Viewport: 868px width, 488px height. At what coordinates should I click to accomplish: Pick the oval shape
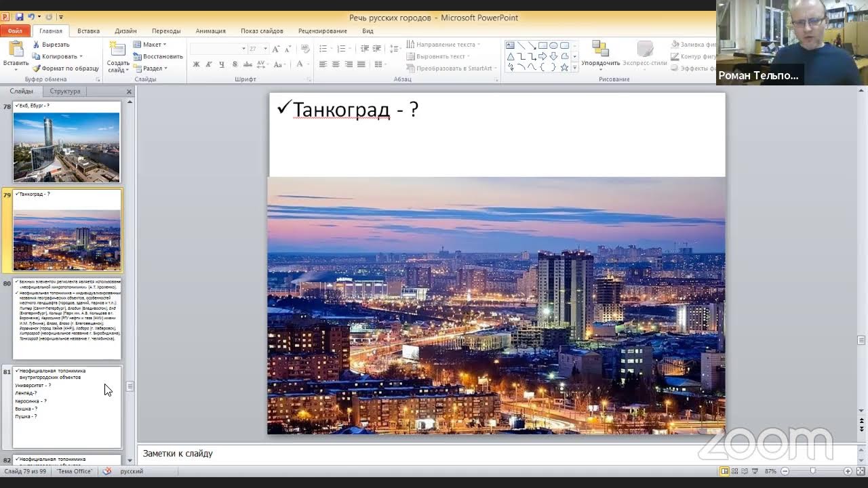553,45
